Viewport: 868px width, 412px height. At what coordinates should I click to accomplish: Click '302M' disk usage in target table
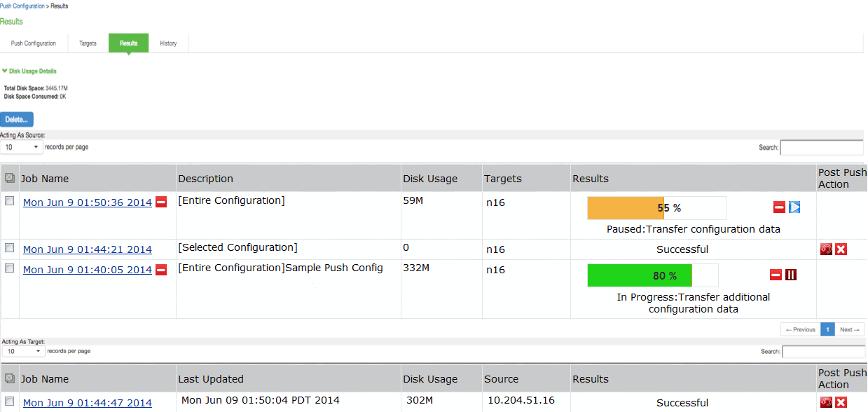[420, 401]
